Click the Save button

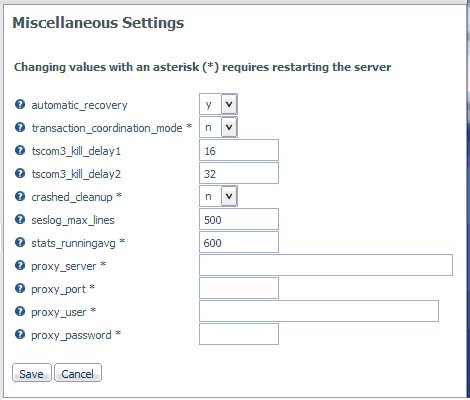pyautogui.click(x=32, y=373)
